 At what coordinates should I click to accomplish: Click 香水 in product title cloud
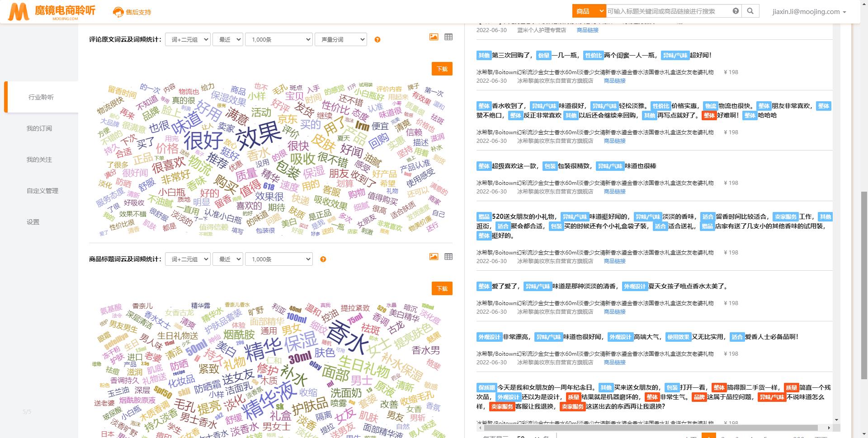pyautogui.click(x=348, y=338)
